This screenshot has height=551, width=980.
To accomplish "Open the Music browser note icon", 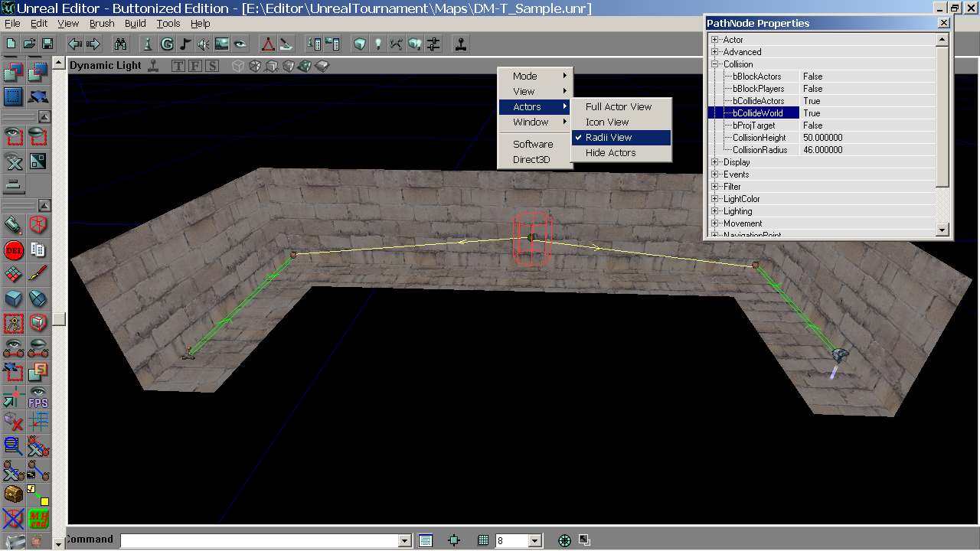I will pos(185,44).
